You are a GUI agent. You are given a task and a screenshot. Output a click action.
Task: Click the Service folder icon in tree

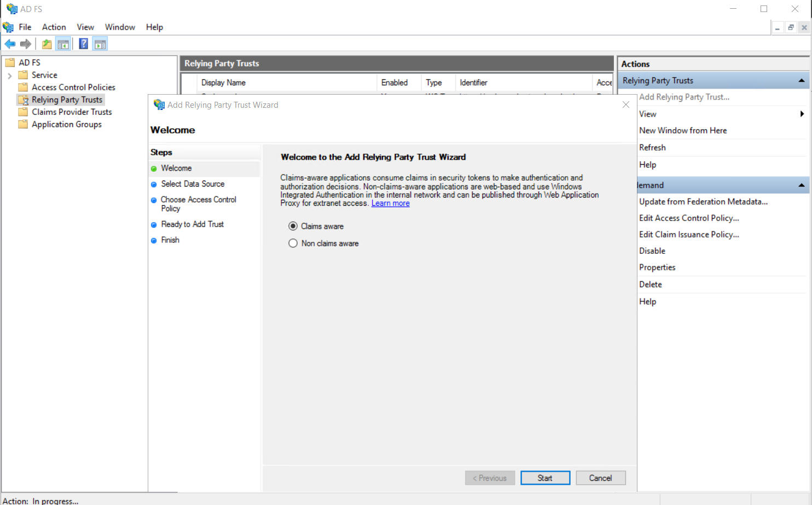coord(23,75)
